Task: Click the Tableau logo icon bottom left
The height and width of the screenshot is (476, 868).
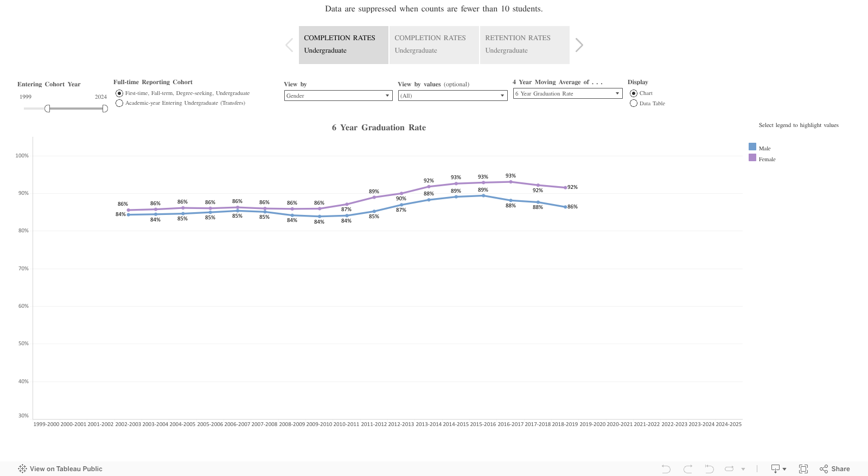Action: 22,468
